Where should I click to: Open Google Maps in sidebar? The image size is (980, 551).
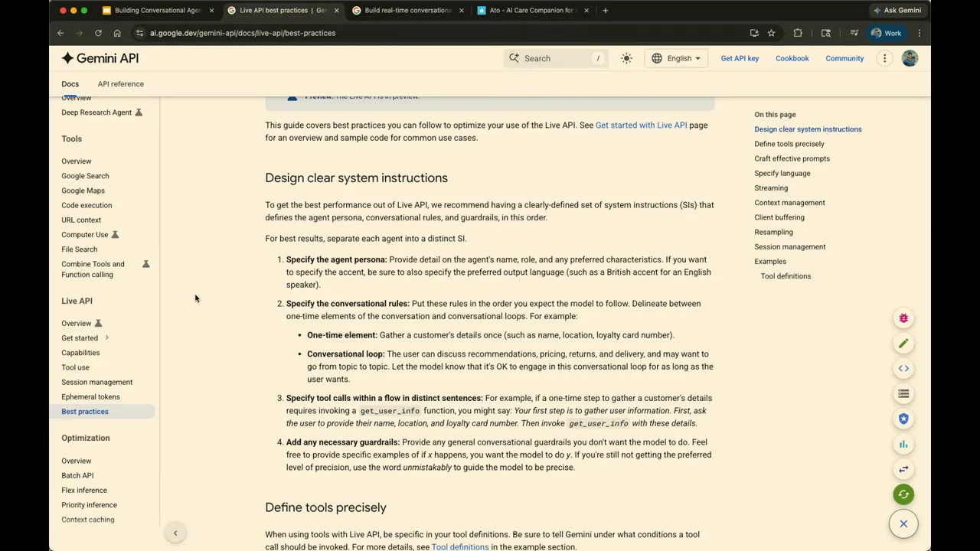[x=83, y=191]
